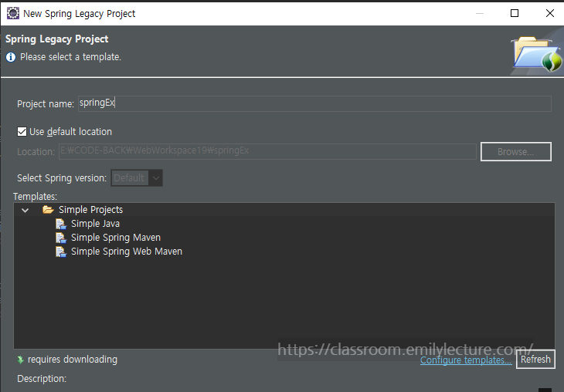This screenshot has height=392, width=564.
Task: Maximize the New Spring Legacy Project window
Action: coord(515,13)
